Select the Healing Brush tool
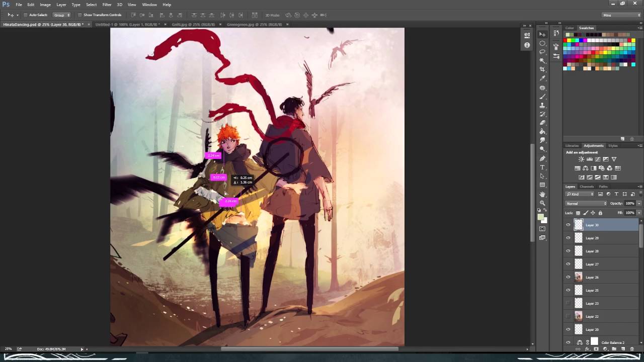Viewport: 644px width, 362px height. (x=542, y=87)
